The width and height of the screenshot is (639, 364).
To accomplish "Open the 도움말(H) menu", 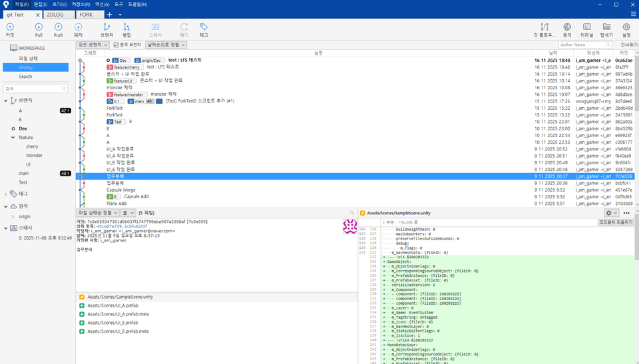I will 138,4.
